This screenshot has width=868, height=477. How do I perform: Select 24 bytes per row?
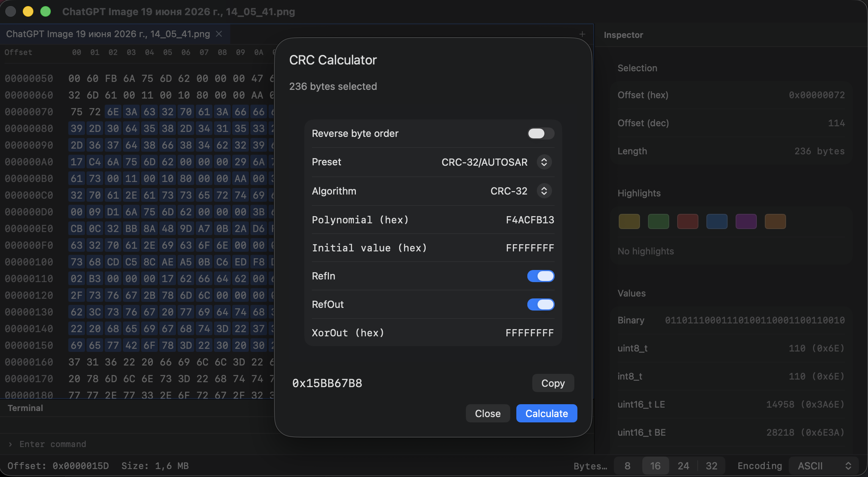(x=683, y=466)
